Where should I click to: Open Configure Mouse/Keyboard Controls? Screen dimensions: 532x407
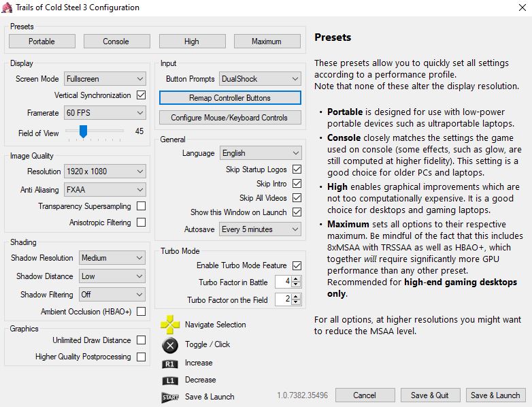pyautogui.click(x=230, y=118)
